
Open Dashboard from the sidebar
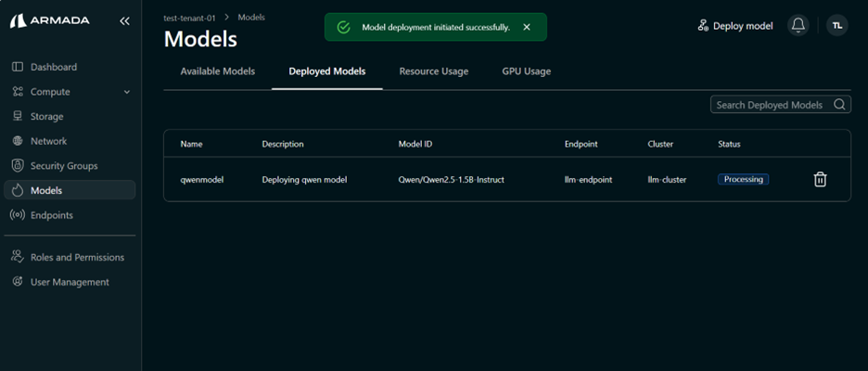coord(53,67)
